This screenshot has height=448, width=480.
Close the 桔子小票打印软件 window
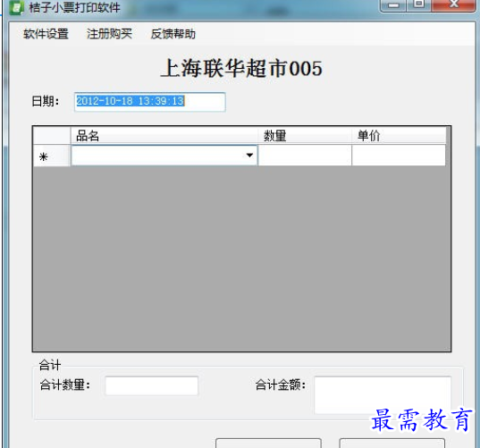click(x=454, y=5)
